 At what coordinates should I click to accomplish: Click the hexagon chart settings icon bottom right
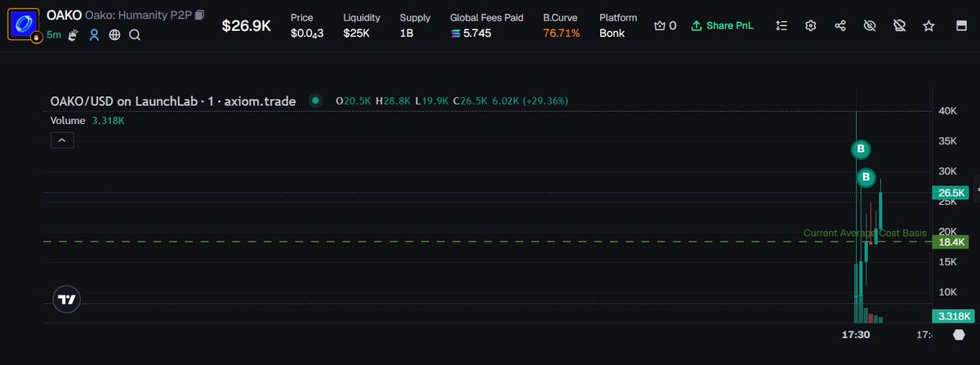(959, 336)
